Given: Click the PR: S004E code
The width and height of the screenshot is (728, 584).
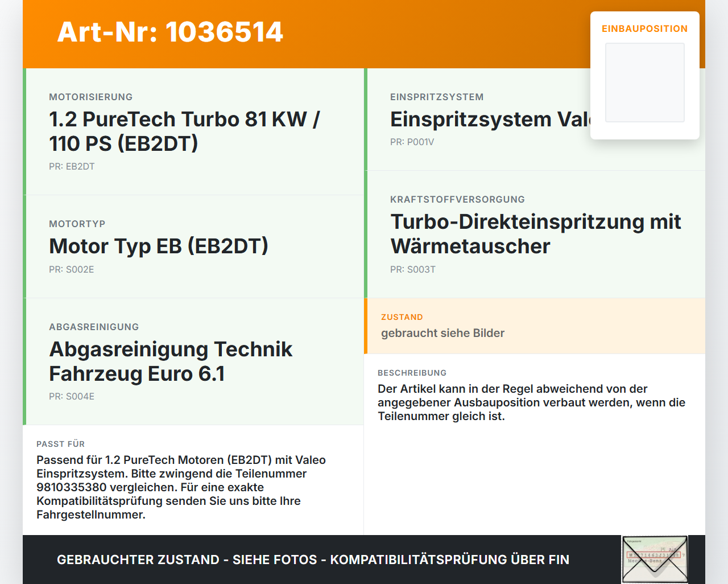Looking at the screenshot, I should [x=72, y=397].
